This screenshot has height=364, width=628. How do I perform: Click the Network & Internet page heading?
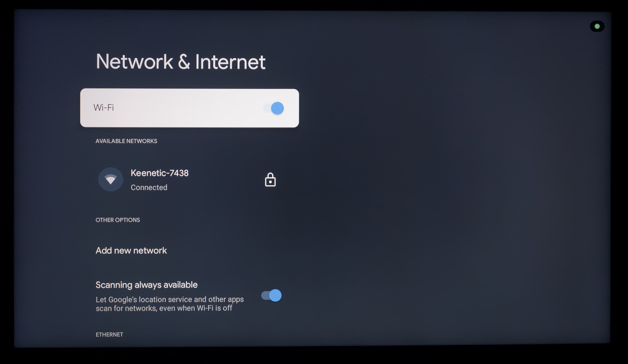pyautogui.click(x=181, y=61)
